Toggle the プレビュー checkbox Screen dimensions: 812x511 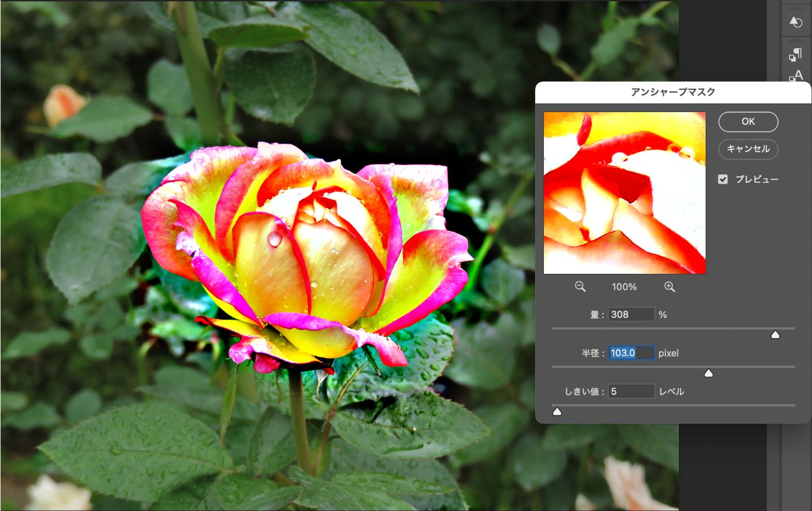coord(723,179)
